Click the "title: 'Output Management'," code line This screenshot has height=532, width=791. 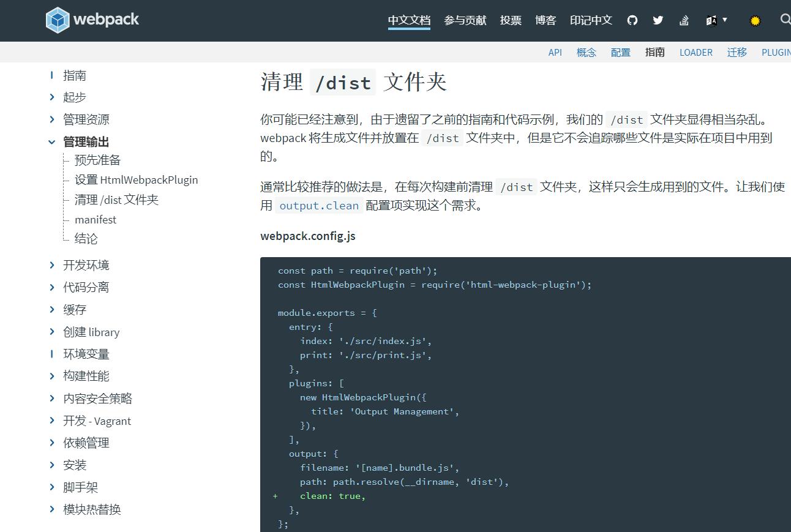[385, 411]
